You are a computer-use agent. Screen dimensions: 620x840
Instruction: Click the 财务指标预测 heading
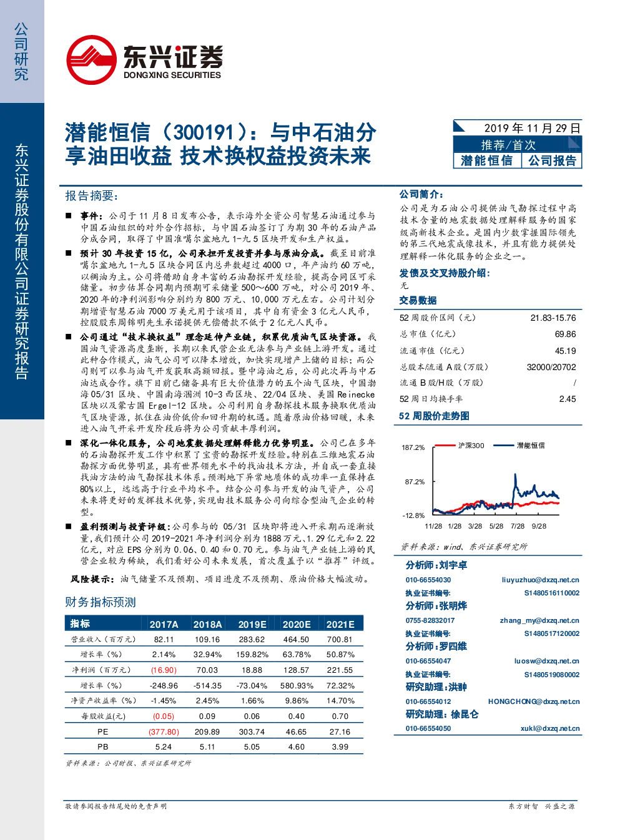pyautogui.click(x=101, y=602)
